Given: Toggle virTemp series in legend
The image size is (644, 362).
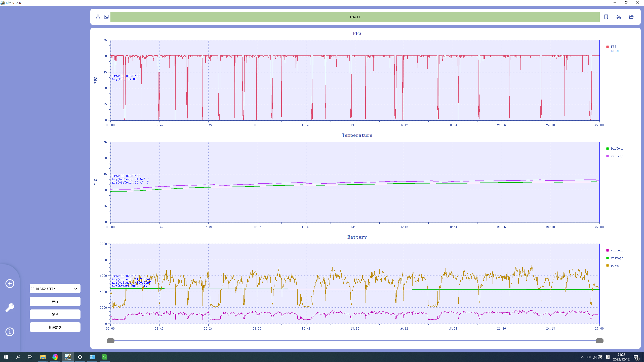Looking at the screenshot, I should point(615,156).
